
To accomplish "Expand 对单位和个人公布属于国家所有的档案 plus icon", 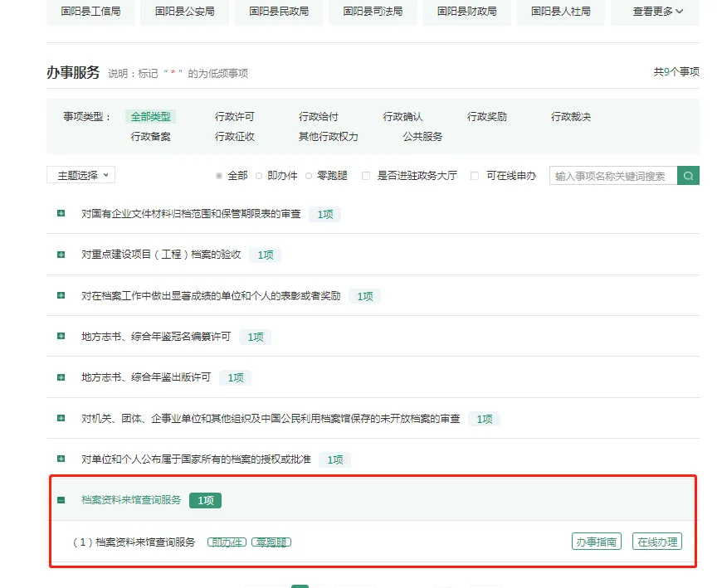I will (61, 459).
